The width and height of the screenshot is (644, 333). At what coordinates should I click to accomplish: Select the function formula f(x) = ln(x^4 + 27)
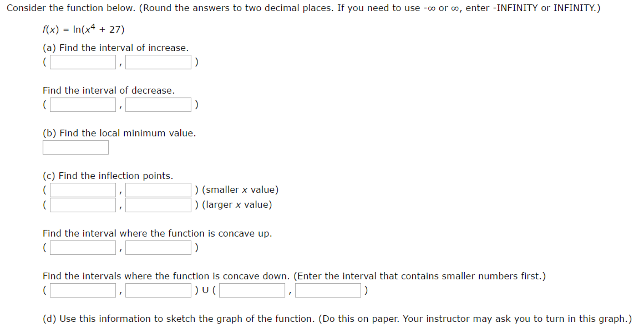[83, 29]
